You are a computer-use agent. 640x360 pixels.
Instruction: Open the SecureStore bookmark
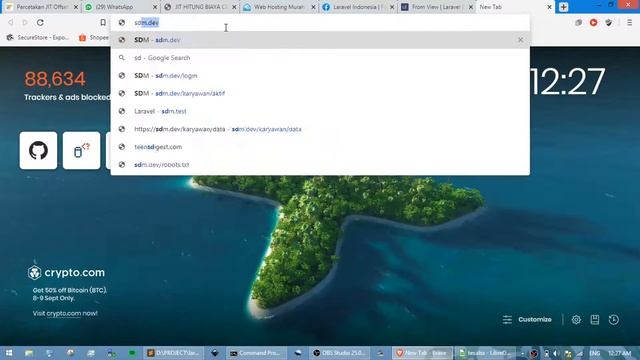tap(38, 38)
